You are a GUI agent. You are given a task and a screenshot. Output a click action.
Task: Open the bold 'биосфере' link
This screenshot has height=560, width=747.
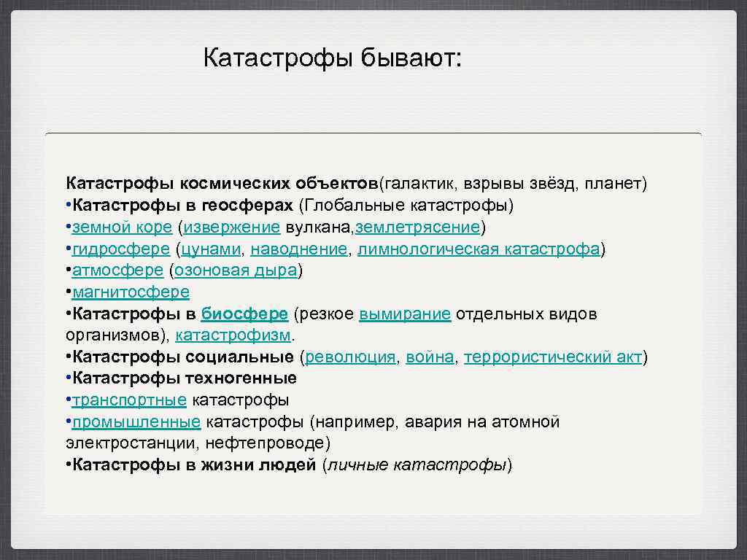[245, 314]
